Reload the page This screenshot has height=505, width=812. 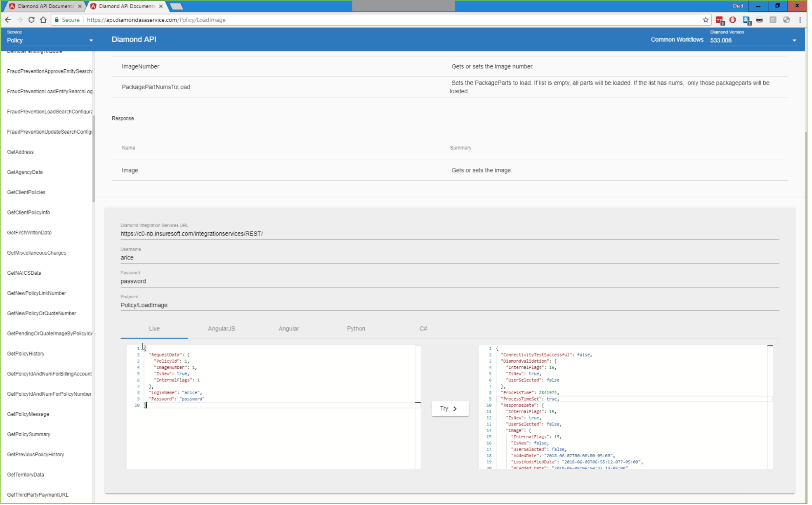31,20
